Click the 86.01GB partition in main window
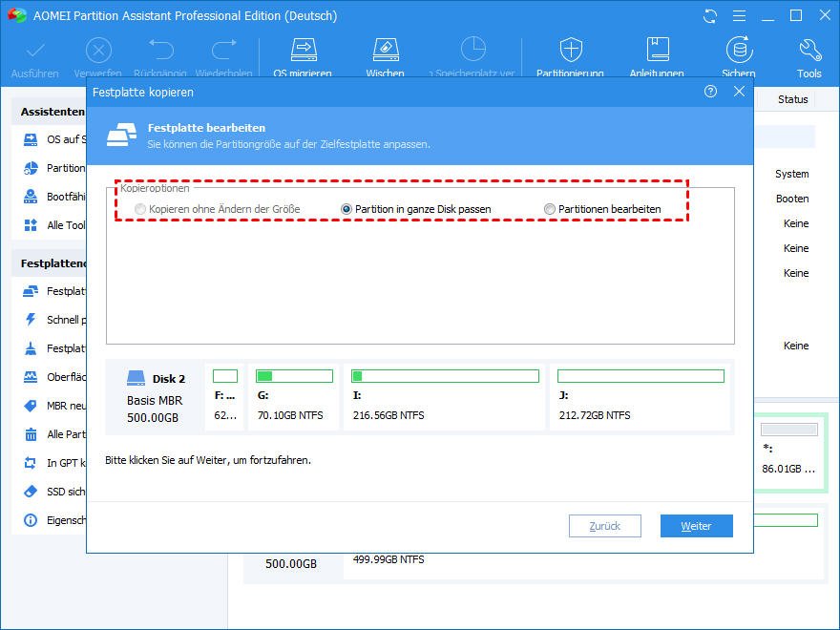The height and width of the screenshot is (630, 840). tap(788, 452)
